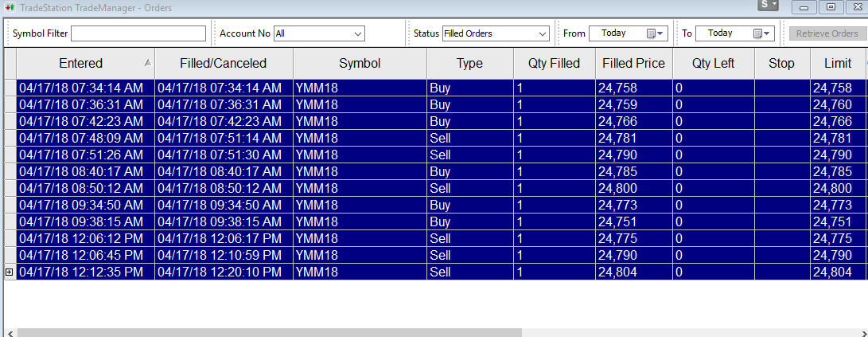
Task: Click filled price 24,785
Action: pyautogui.click(x=617, y=171)
